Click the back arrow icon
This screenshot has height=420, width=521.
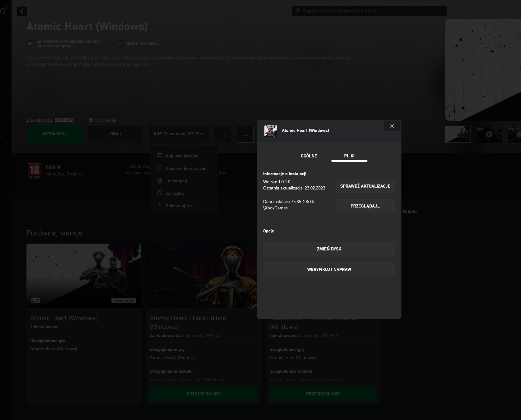click(21, 12)
